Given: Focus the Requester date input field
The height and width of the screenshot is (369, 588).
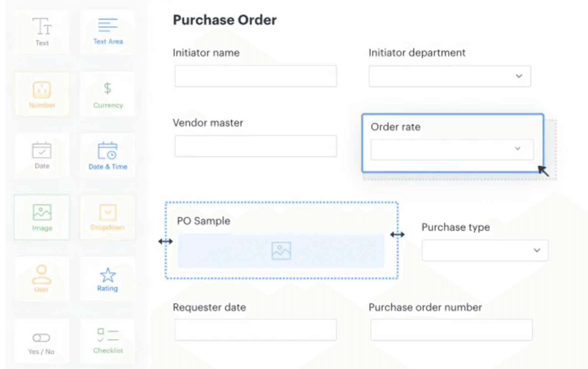Looking at the screenshot, I should [256, 330].
